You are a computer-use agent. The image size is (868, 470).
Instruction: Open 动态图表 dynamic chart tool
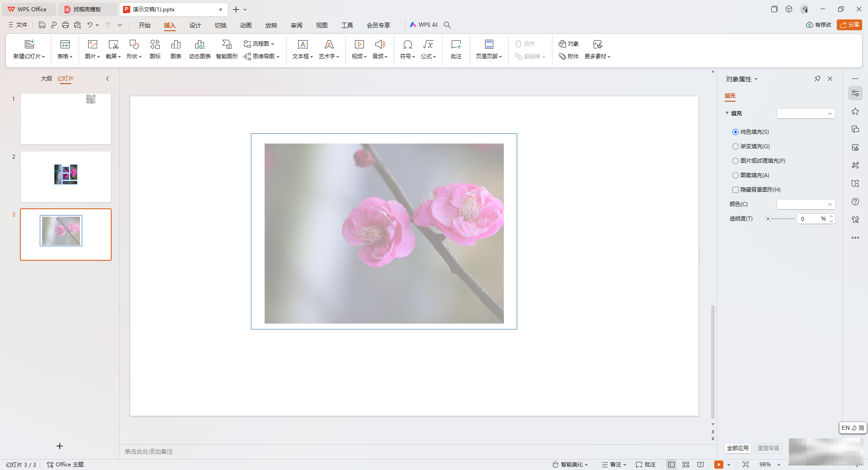click(x=200, y=49)
